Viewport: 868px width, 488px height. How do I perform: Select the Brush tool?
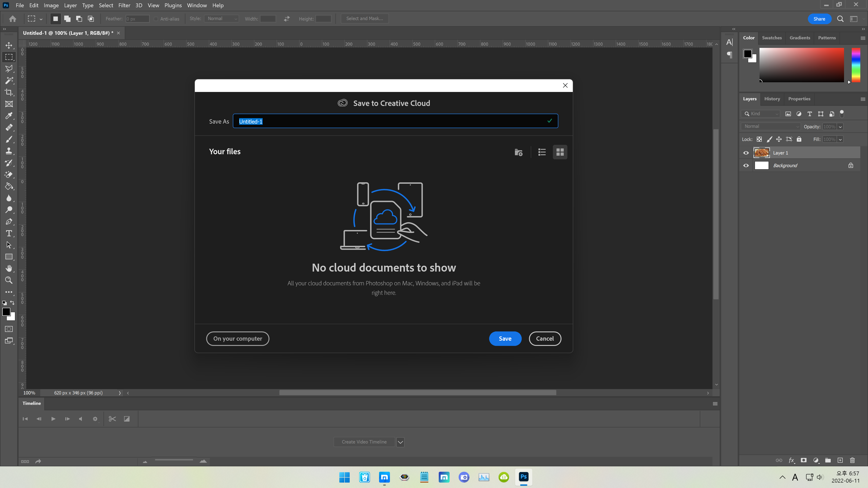pos(9,139)
